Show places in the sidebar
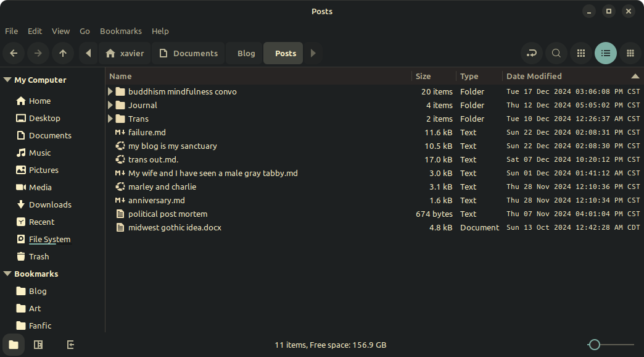 (x=14, y=345)
